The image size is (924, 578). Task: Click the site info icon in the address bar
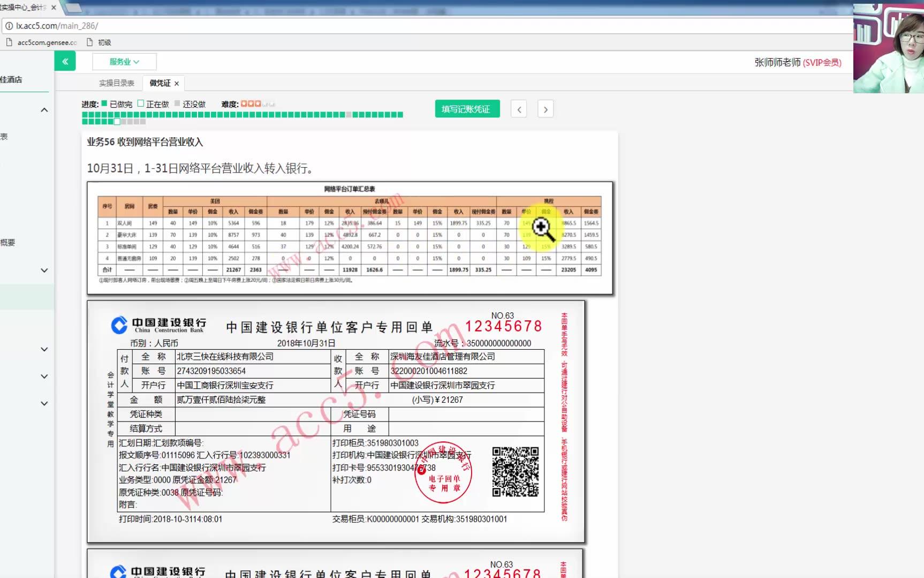tap(9, 26)
